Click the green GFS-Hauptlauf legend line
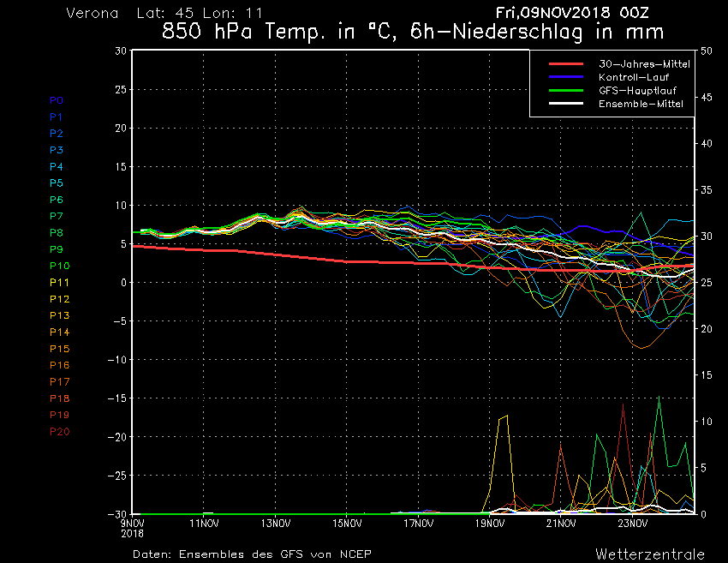Screen dimensions: 728x563 pos(565,90)
